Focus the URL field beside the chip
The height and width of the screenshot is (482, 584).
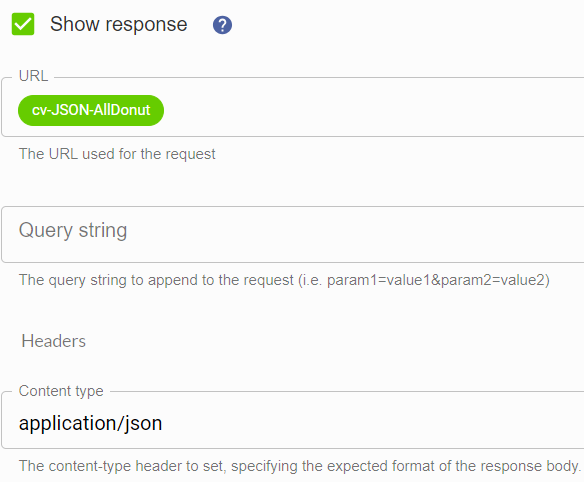[372, 110]
